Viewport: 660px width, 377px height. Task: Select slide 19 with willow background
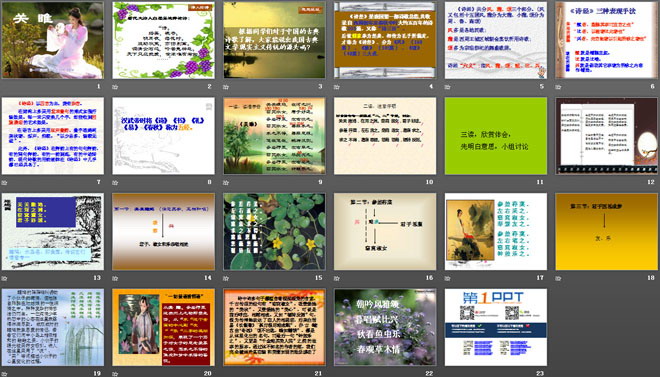pyautogui.click(x=53, y=327)
